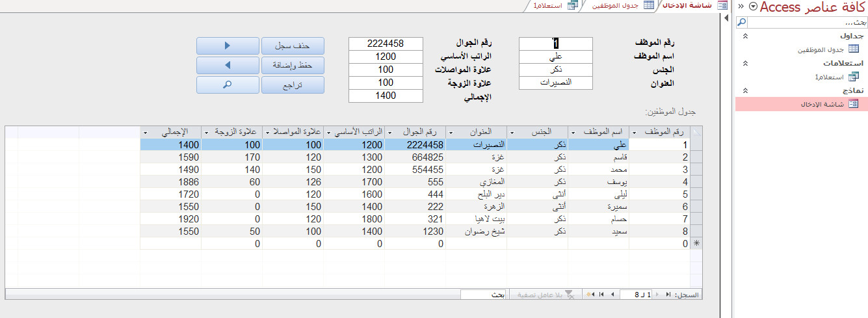This screenshot has height=318, width=868.
Task: Open the الراتب الأساسي column filter dropdown
Action: click(x=329, y=132)
